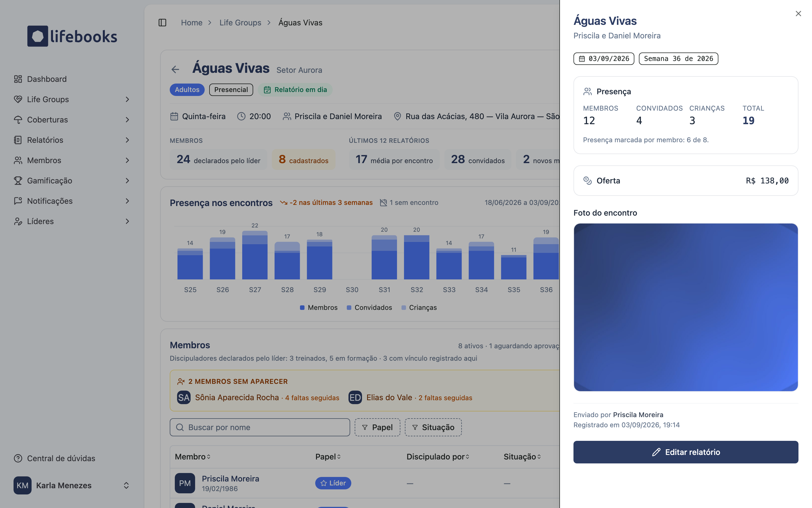Click Buscar por nome search field
The width and height of the screenshot is (812, 508).
point(260,427)
